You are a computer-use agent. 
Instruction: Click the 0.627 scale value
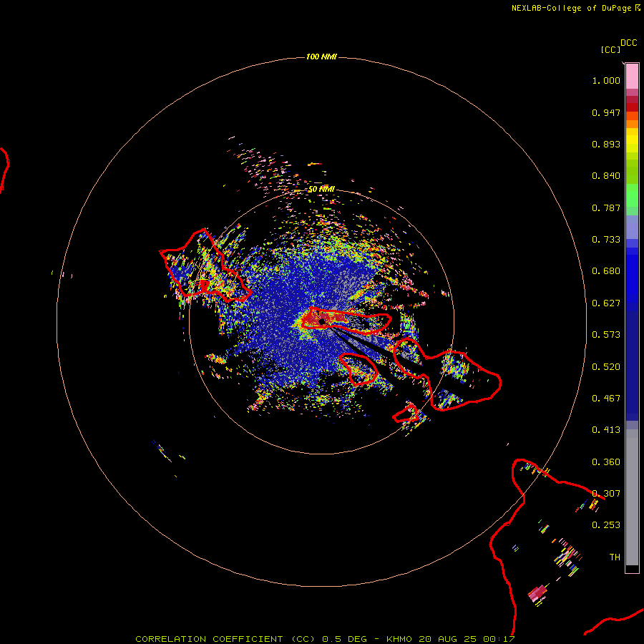tap(606, 303)
